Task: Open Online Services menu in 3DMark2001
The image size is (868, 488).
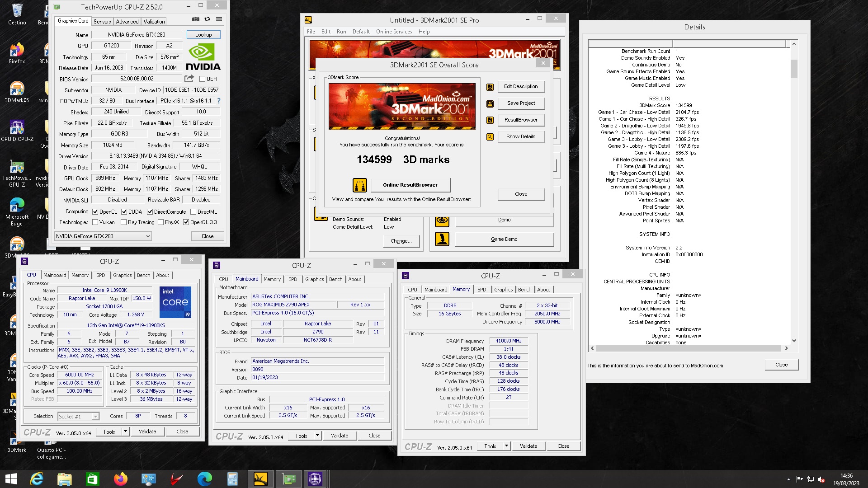Action: tap(394, 32)
